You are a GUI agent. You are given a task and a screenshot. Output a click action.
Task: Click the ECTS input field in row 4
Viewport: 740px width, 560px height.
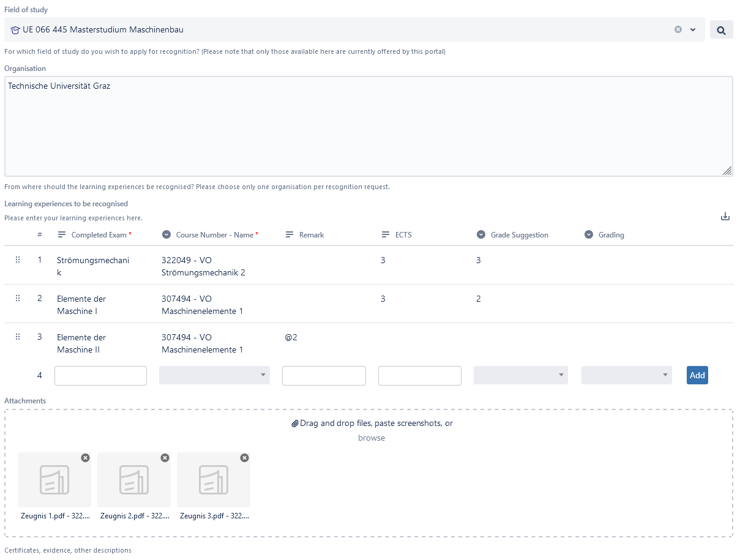420,376
